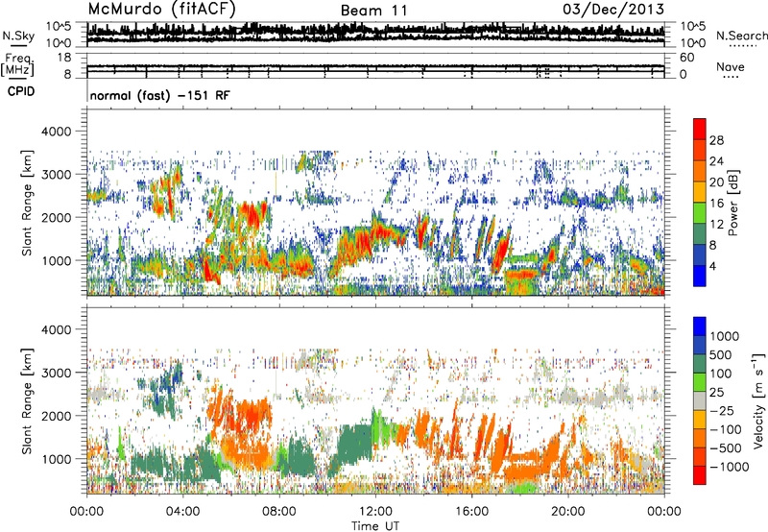Click the 'Time UT' axis title
The height and width of the screenshot is (532, 768).
tap(375, 526)
